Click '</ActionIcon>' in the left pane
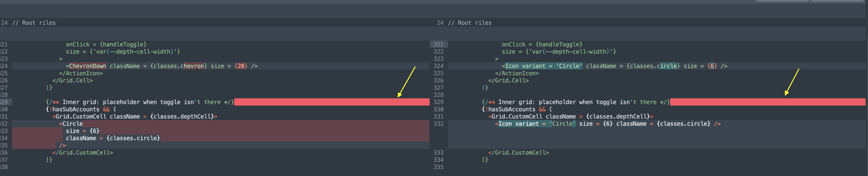This screenshot has height=176, width=868. click(81, 73)
